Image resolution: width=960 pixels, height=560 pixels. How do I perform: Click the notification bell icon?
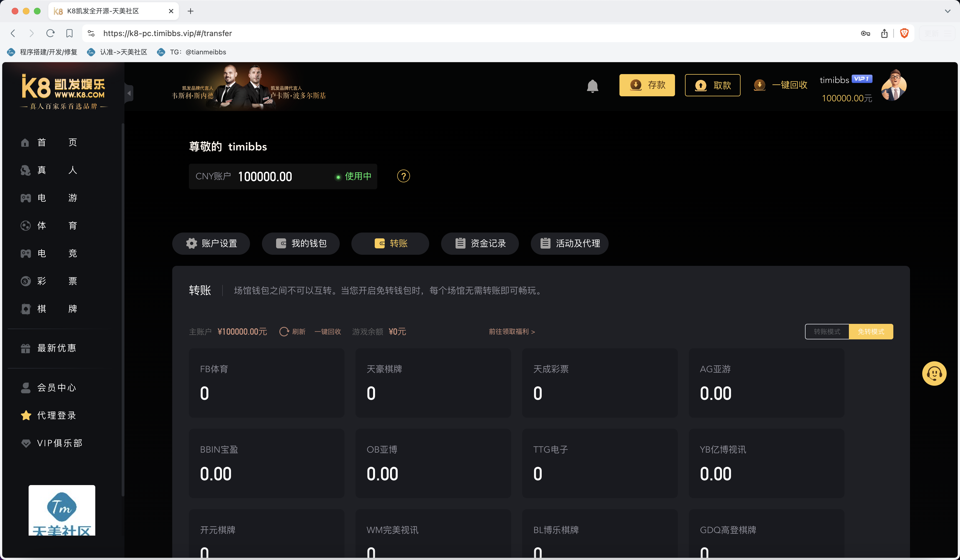(x=592, y=86)
